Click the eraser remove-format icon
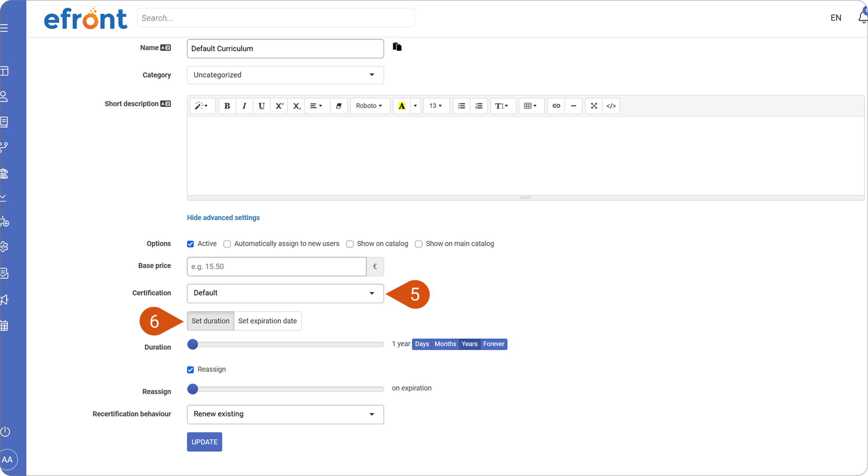868x476 pixels. tap(339, 106)
